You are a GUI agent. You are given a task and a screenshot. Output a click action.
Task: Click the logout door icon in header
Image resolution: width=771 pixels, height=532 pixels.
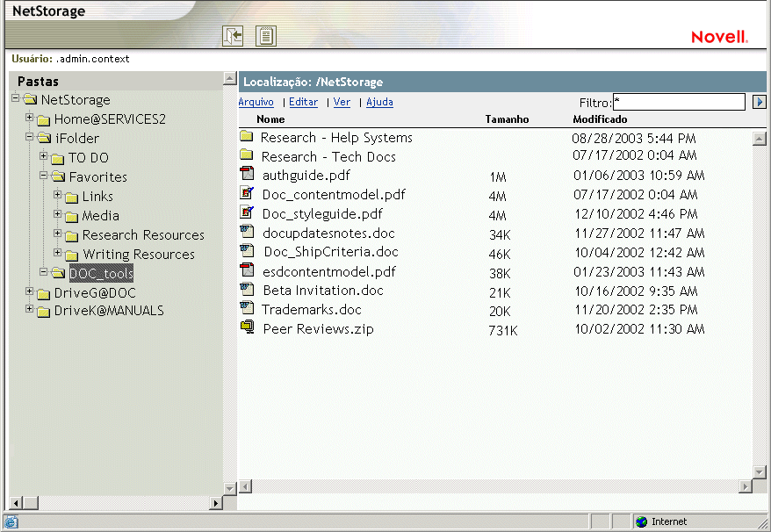pyautogui.click(x=233, y=36)
